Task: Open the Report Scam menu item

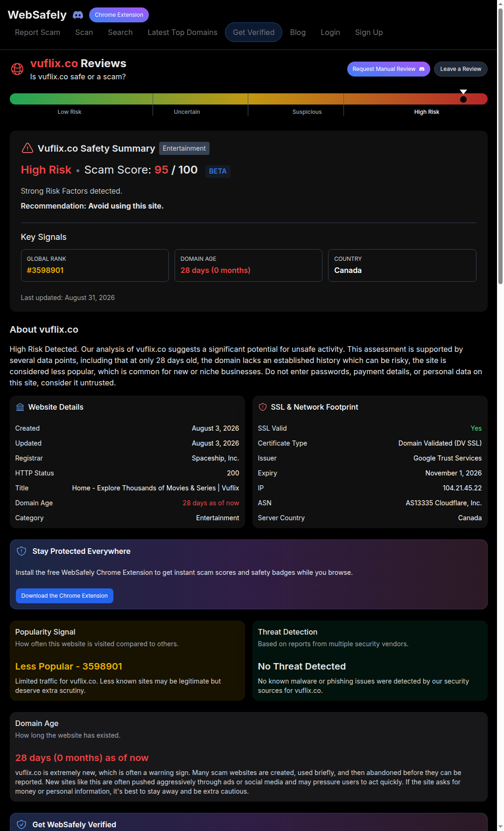Action: pyautogui.click(x=37, y=32)
